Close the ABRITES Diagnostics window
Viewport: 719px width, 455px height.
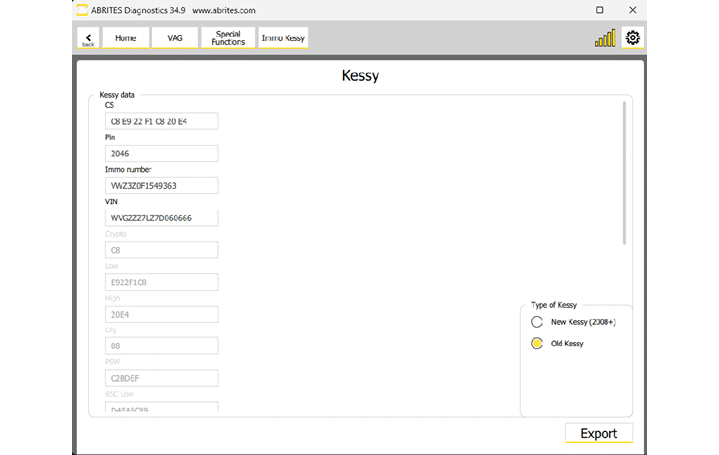click(x=632, y=10)
